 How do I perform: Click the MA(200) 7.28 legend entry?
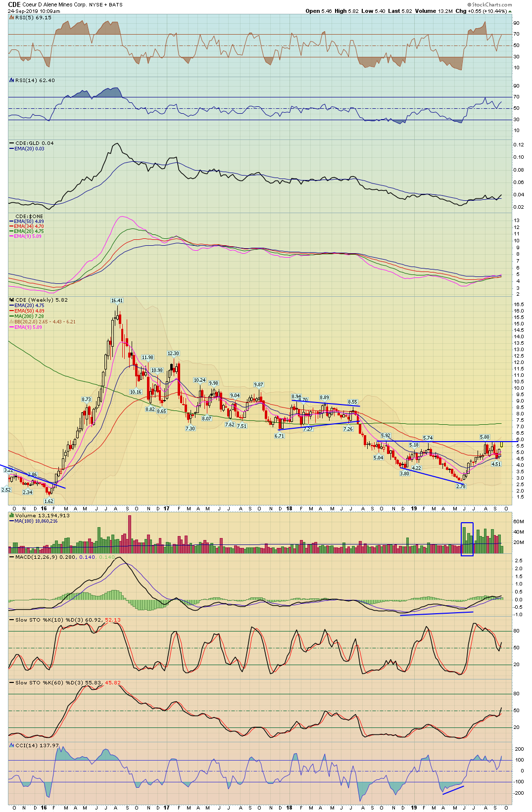point(29,316)
